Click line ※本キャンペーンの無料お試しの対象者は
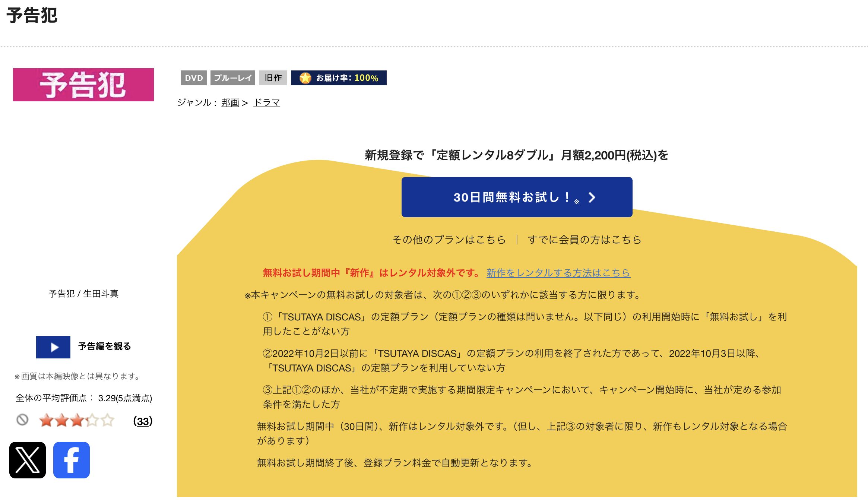This screenshot has width=868, height=500. (443, 295)
